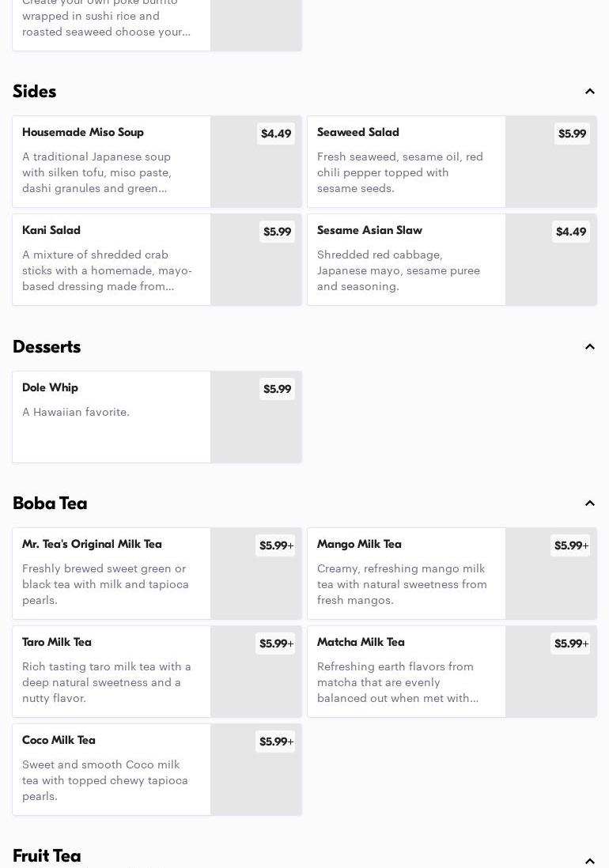Open the Housemade Miso Soup item
The width and height of the screenshot is (609, 868).
[111, 161]
